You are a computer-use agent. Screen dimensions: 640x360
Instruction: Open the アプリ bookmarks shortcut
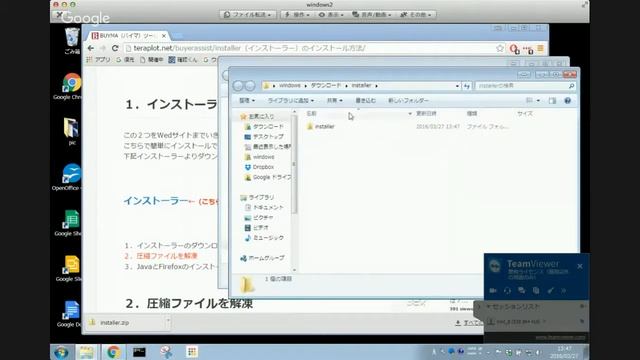[98, 60]
